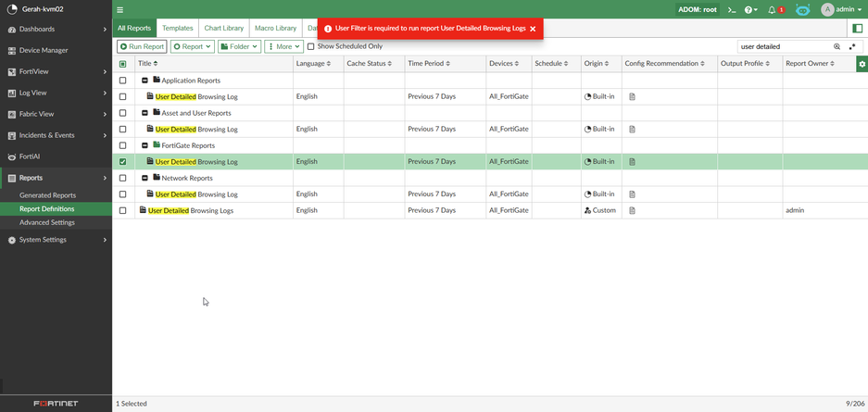This screenshot has height=412, width=868.
Task: Click the Fabric View sidebar icon
Action: tap(12, 115)
